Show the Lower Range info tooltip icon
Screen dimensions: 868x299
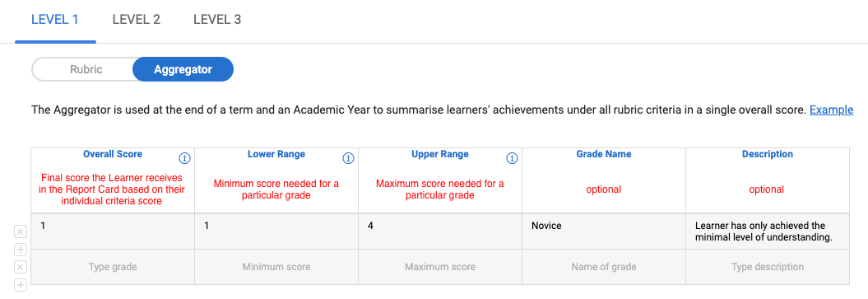(x=348, y=158)
